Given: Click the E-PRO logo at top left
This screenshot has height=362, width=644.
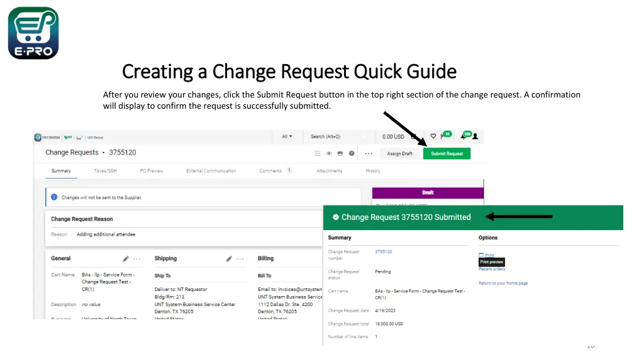Looking at the screenshot, I should 33,33.
